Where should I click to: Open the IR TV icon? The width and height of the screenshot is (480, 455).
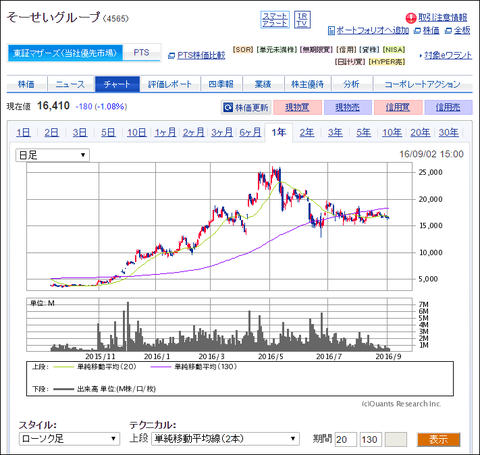pos(302,20)
